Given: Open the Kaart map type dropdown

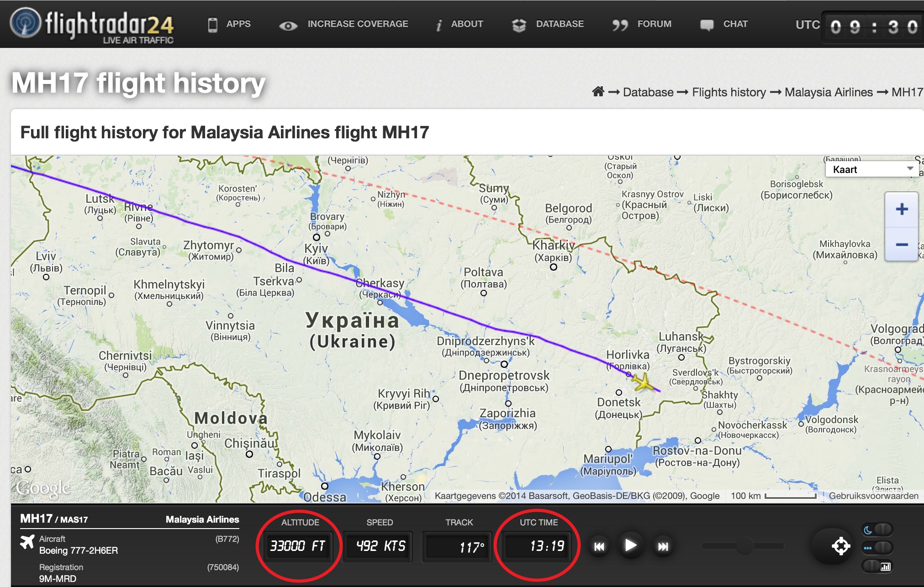Looking at the screenshot, I should [872, 169].
